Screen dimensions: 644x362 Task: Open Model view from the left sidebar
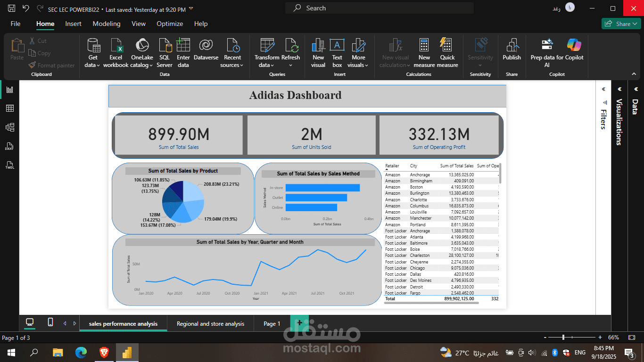[x=10, y=127]
